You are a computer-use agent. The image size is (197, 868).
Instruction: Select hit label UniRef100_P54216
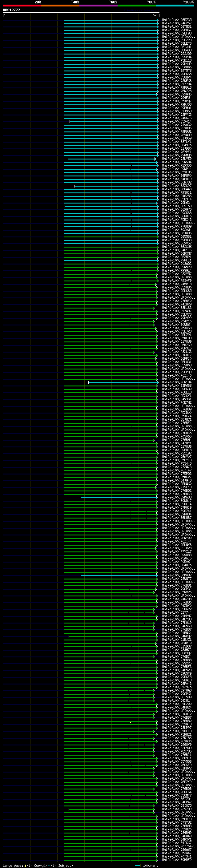[177, 321]
